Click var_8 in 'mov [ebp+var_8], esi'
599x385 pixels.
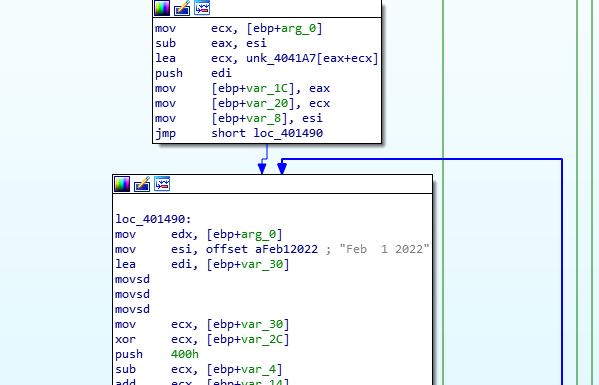[x=263, y=118]
